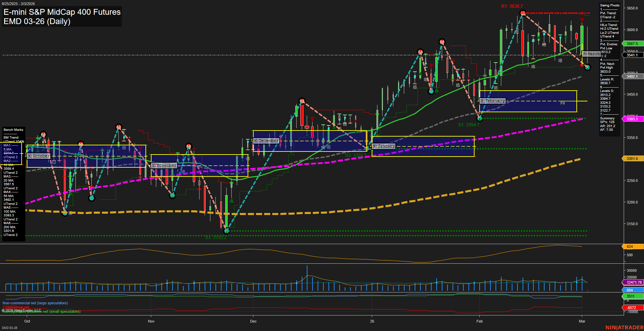
Task: Click the gray 3492.1 price marker
Action: click(632, 76)
